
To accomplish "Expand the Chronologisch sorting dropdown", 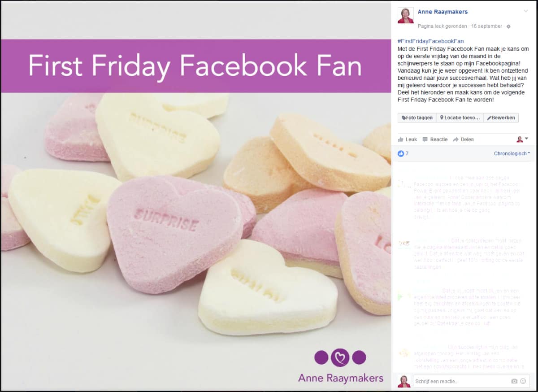I will click(x=512, y=153).
